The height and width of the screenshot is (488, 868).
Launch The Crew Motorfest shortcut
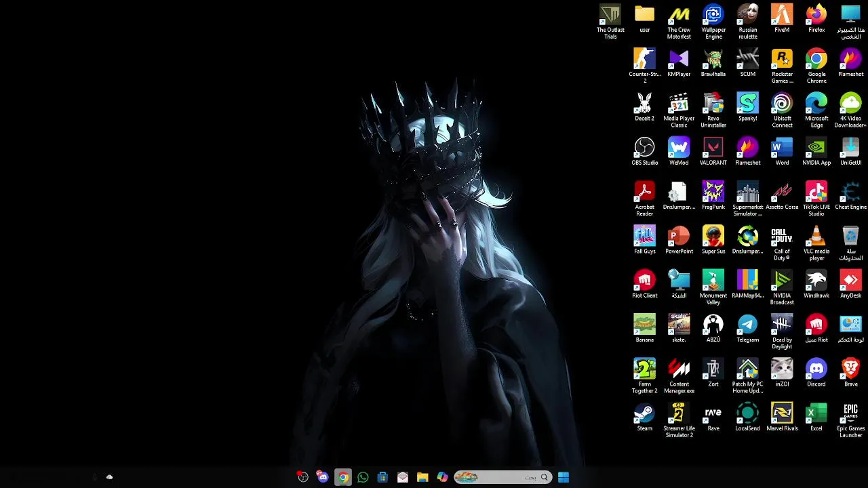tap(679, 22)
